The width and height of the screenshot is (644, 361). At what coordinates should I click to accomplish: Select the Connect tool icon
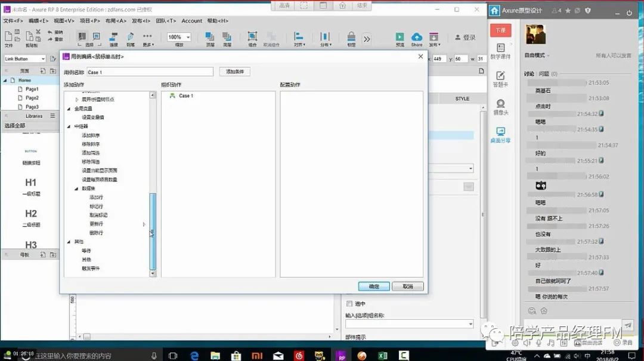pos(114,36)
